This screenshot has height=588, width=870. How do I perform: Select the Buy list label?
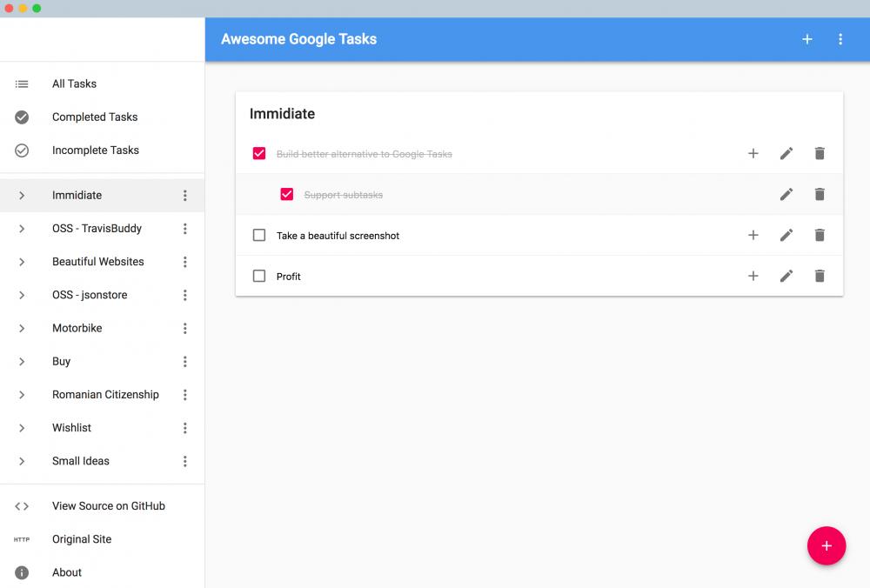tap(61, 362)
